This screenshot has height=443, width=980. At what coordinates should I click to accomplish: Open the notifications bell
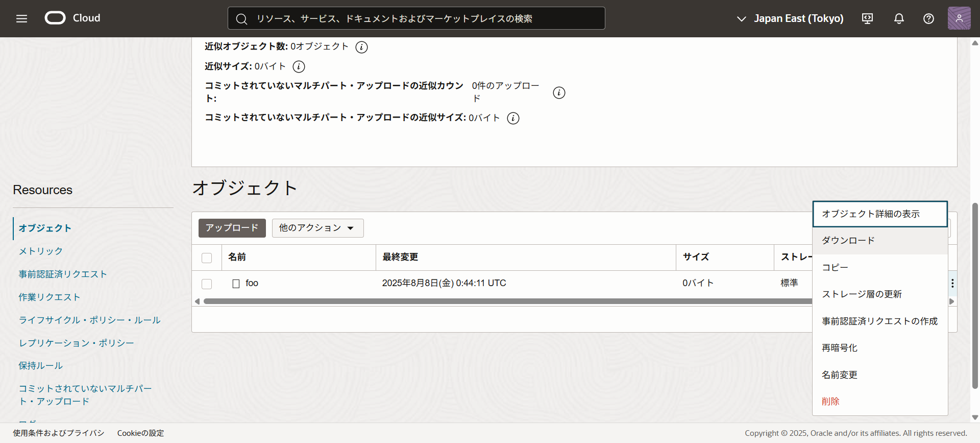[x=899, y=18]
